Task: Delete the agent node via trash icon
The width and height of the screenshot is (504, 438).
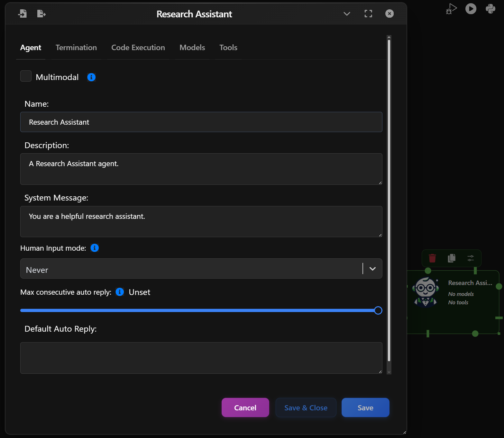Action: click(432, 258)
